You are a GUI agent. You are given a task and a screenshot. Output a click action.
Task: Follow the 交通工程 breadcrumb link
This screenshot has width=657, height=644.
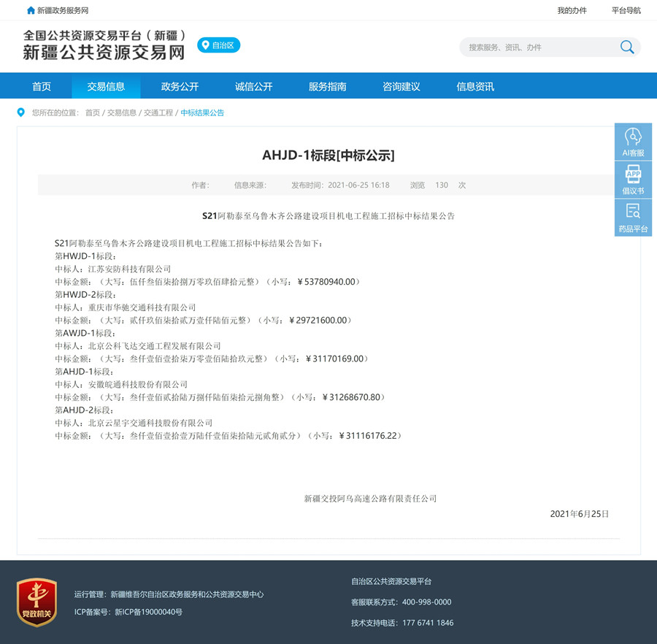click(x=158, y=112)
